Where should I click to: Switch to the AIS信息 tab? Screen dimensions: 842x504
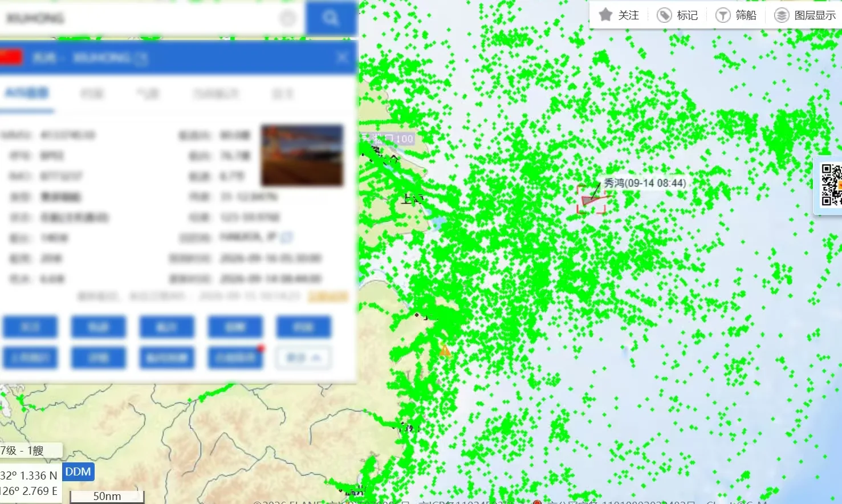(27, 94)
